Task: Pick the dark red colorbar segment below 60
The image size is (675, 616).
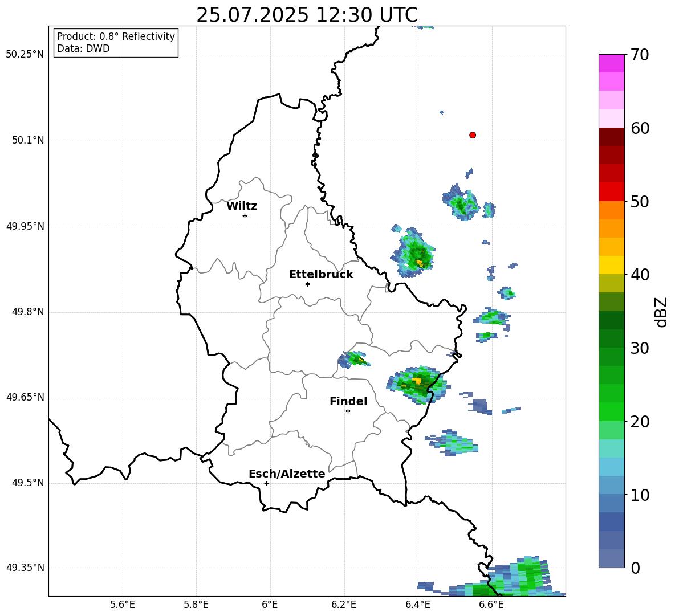Action: coord(611,137)
